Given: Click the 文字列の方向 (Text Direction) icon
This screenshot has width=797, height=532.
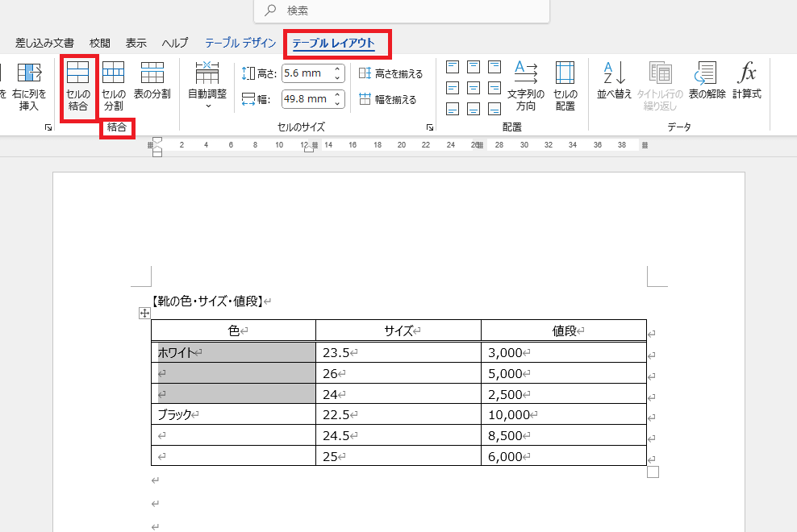Looking at the screenshot, I should pyautogui.click(x=526, y=83).
